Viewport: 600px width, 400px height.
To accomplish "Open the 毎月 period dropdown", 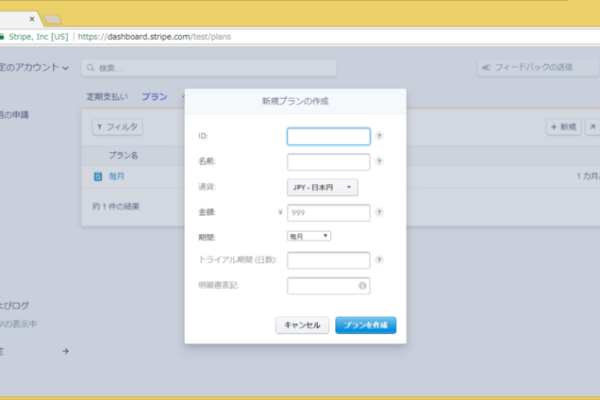I will [x=308, y=236].
